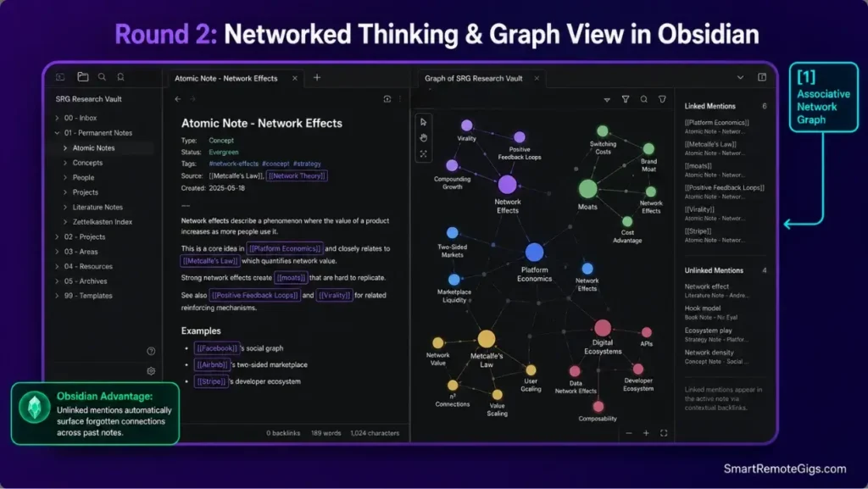Screen dimensions: 868x489
Task: Select the 05 - Archives folder
Action: pyautogui.click(x=86, y=281)
